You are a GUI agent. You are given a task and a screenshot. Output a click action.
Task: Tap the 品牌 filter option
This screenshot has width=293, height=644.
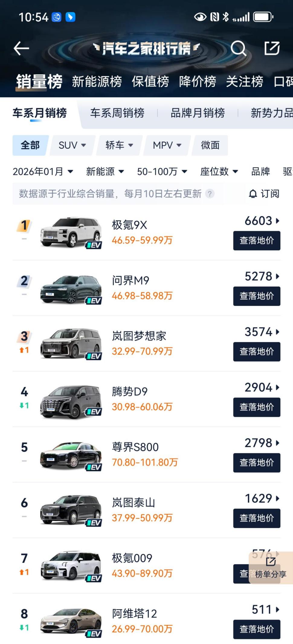[260, 172]
